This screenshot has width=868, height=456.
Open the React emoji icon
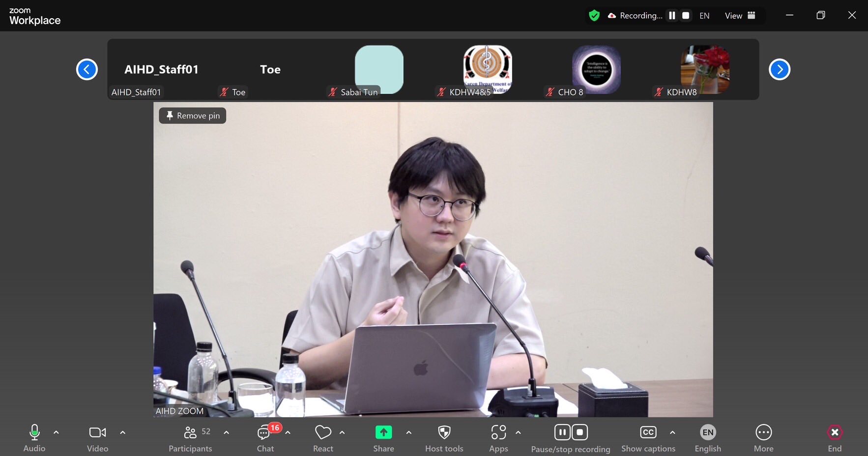323,432
